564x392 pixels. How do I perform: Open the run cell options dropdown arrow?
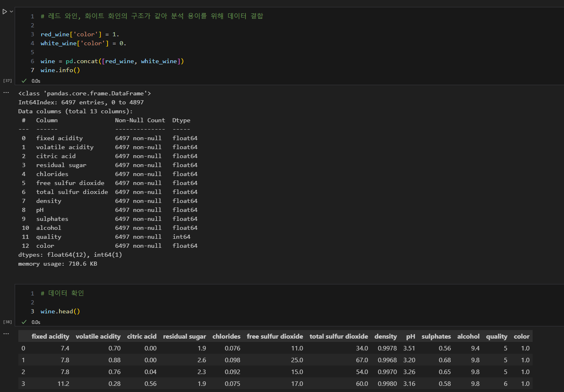click(11, 11)
